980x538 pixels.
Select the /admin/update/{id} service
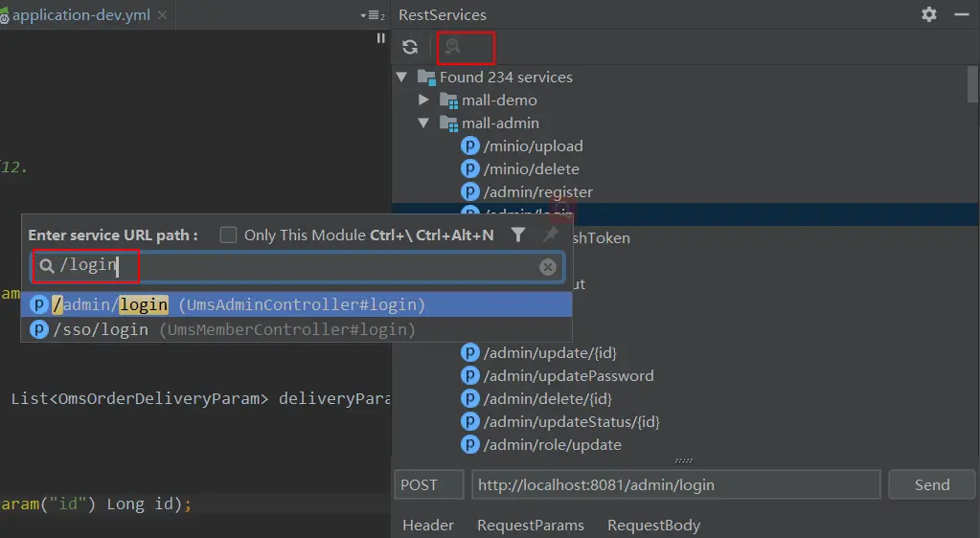click(550, 353)
